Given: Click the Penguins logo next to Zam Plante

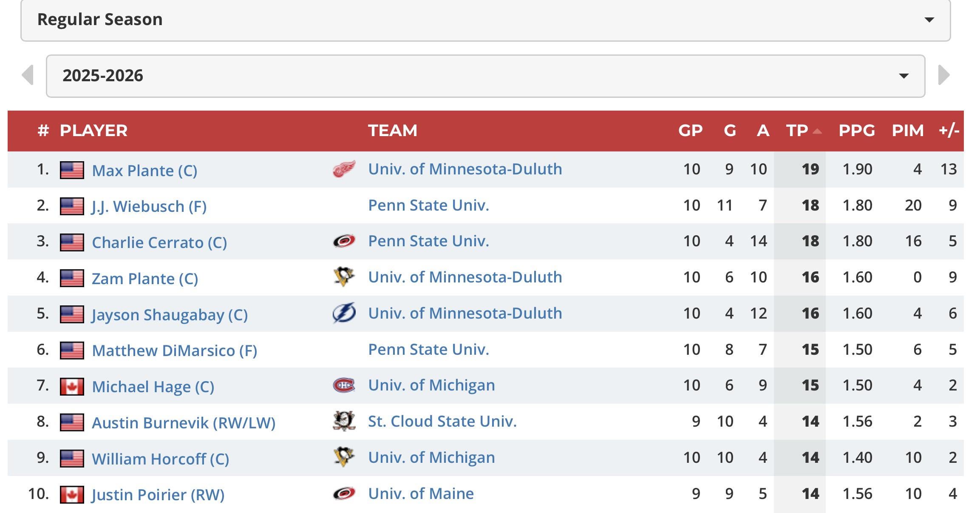Looking at the screenshot, I should coord(344,277).
